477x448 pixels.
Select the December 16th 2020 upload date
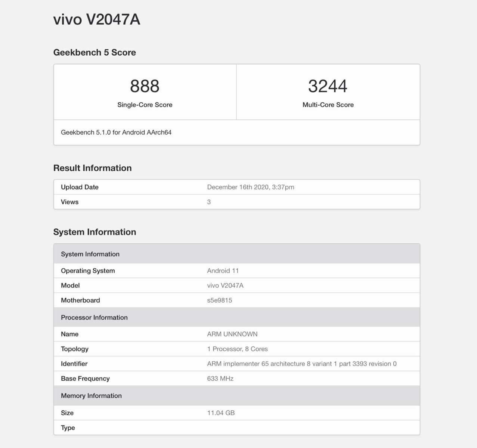coord(251,187)
